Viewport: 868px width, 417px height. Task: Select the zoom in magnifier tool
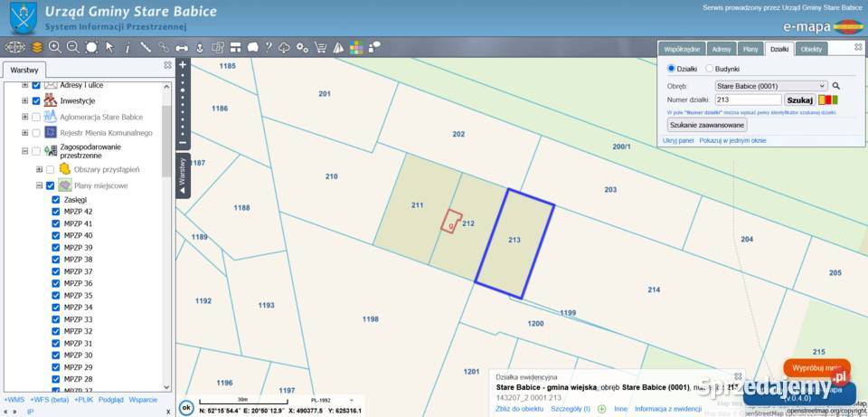click(55, 47)
